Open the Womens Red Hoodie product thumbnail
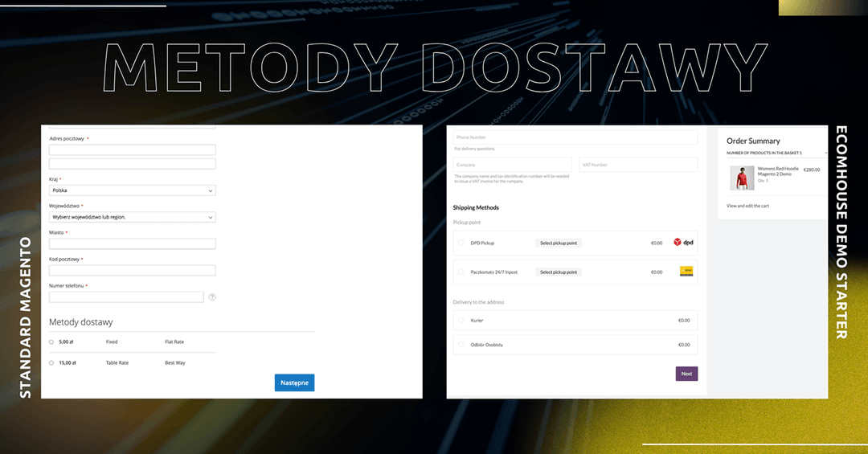This screenshot has height=454, width=868. pyautogui.click(x=742, y=178)
